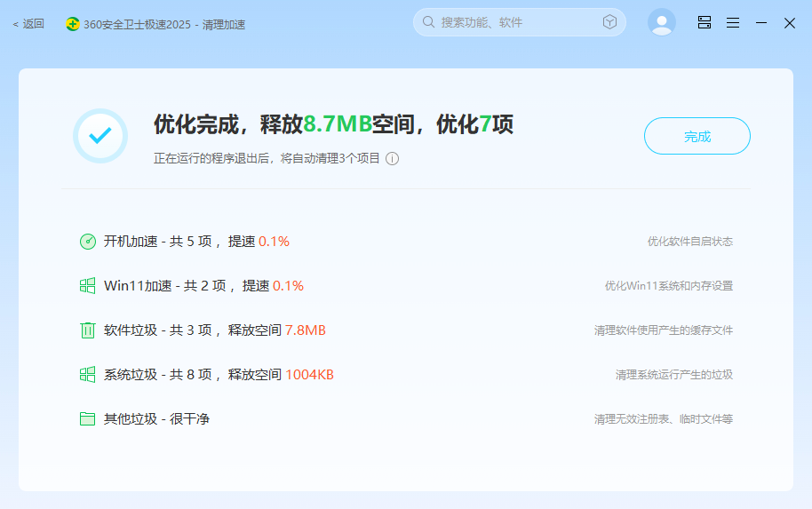Open the 开机加速 result row details
812x509 pixels.
(x=406, y=242)
